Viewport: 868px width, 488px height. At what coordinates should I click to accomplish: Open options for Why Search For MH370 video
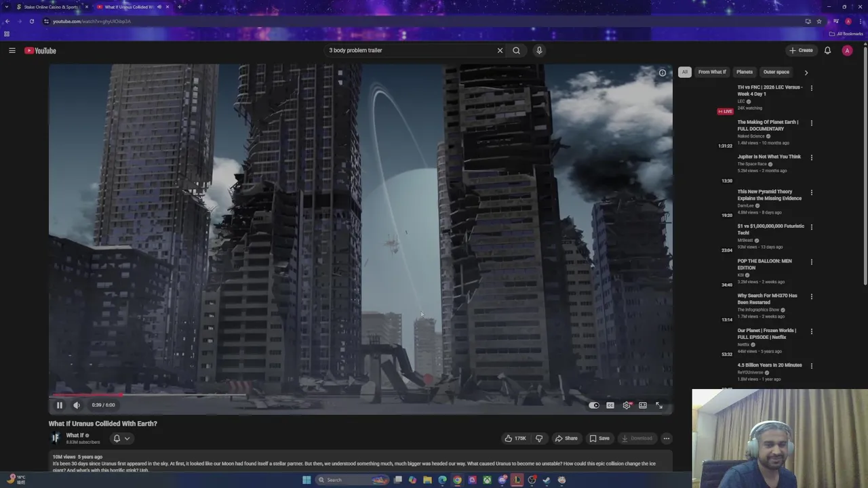[x=811, y=296]
